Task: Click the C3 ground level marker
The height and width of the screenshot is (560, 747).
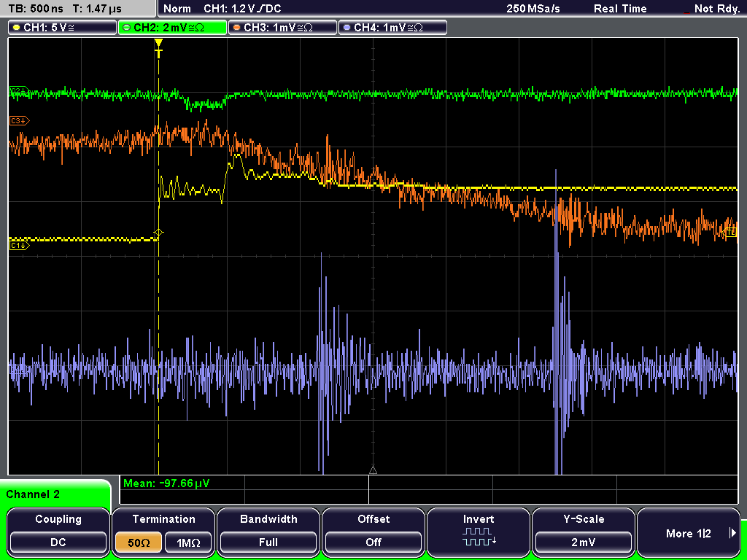Action: point(20,121)
